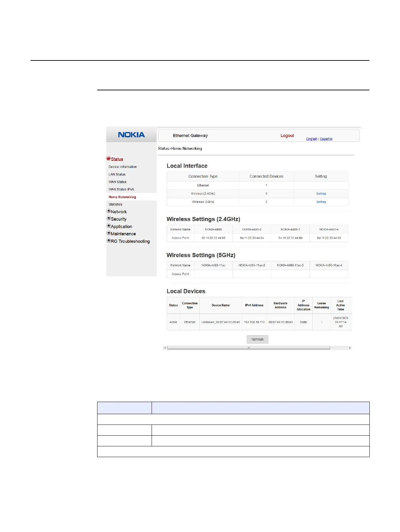Open WAN Status IPv6 page
The width and height of the screenshot is (400, 532).
[x=121, y=189]
